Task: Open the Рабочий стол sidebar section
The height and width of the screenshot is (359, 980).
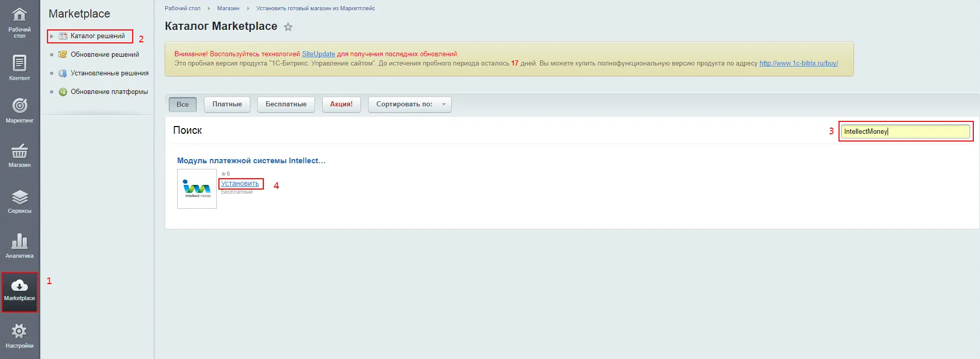Action: click(x=20, y=23)
